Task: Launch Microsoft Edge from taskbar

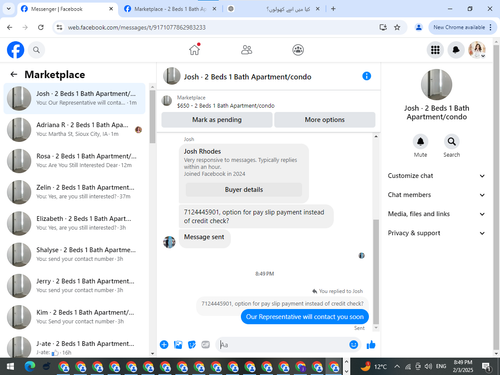Action: pyautogui.click(x=30, y=367)
